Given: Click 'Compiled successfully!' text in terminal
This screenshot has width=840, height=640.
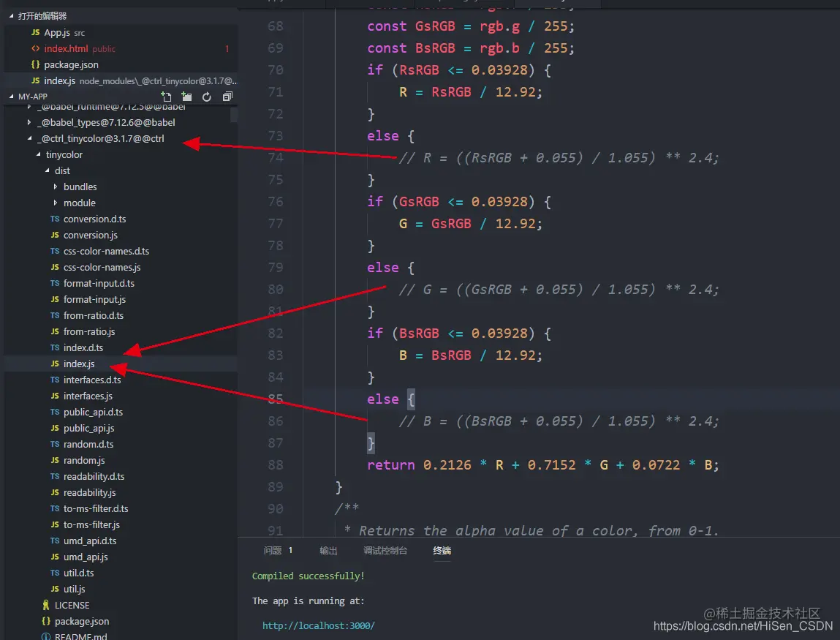Looking at the screenshot, I should (x=308, y=576).
